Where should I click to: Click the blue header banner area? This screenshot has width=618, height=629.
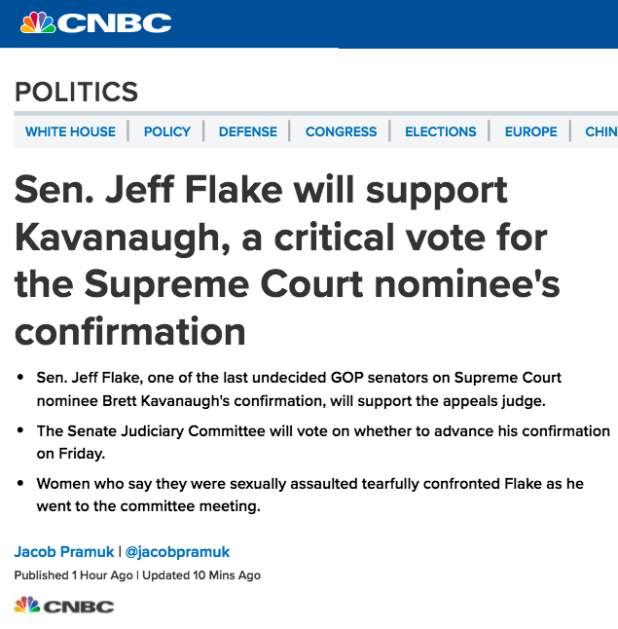[400, 23]
